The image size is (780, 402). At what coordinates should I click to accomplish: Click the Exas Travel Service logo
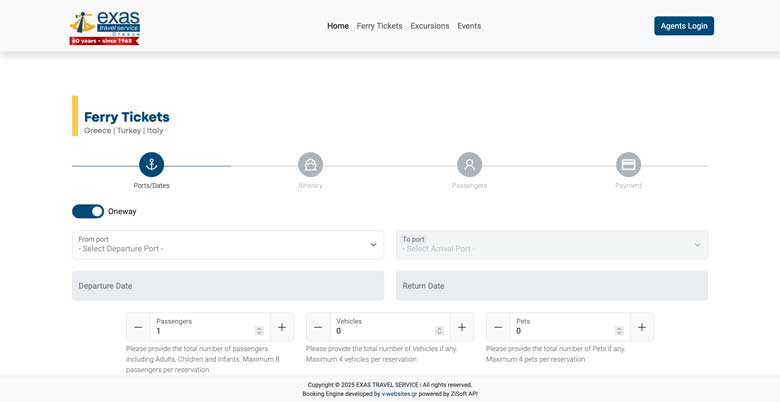pos(104,28)
